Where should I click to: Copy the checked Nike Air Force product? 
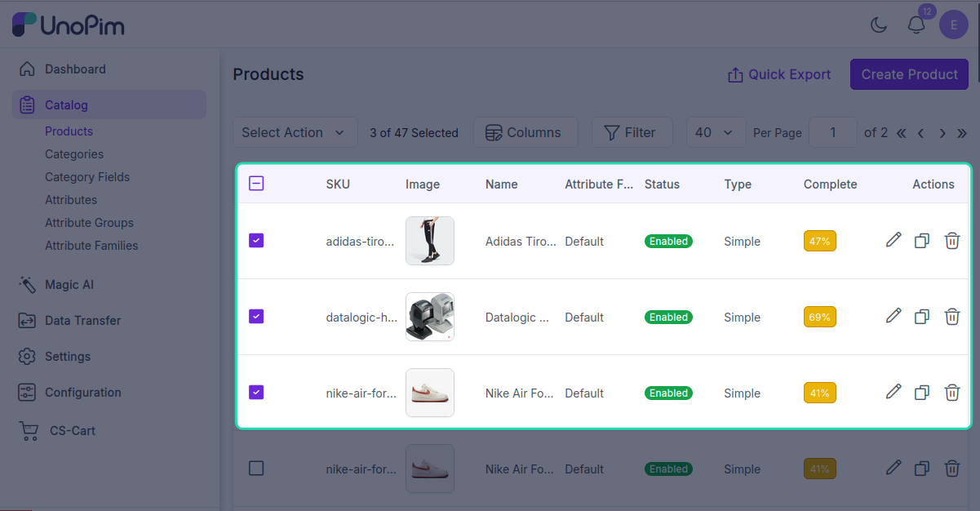click(922, 393)
